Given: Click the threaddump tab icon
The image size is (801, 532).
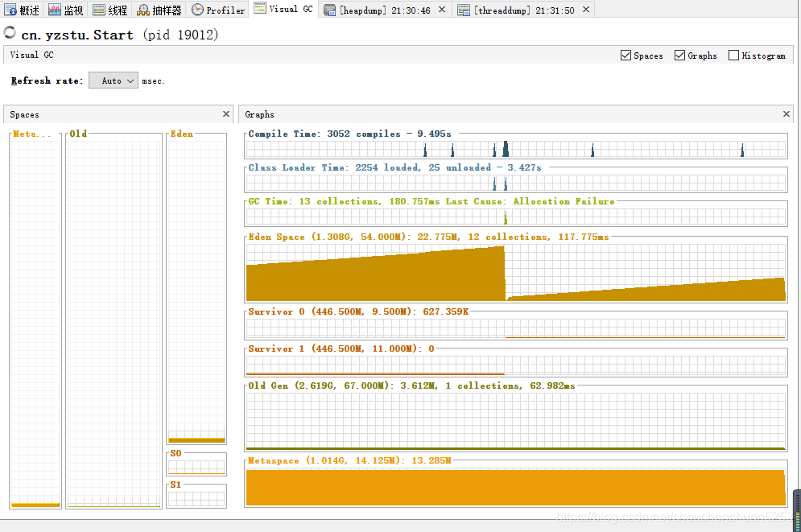Looking at the screenshot, I should pos(464,10).
